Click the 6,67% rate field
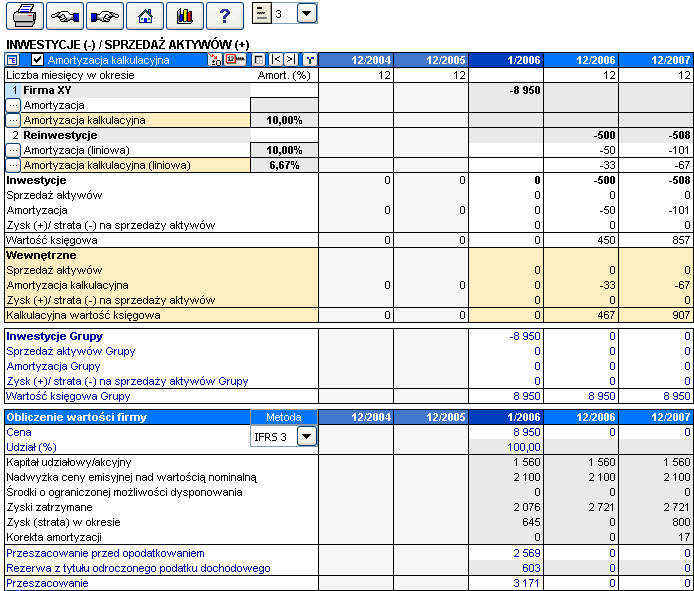Screen dimensions: 694x591 [x=284, y=166]
